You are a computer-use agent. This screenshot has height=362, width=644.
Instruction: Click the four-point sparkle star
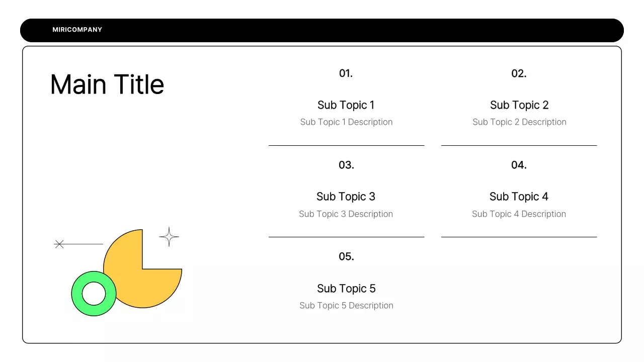click(169, 237)
